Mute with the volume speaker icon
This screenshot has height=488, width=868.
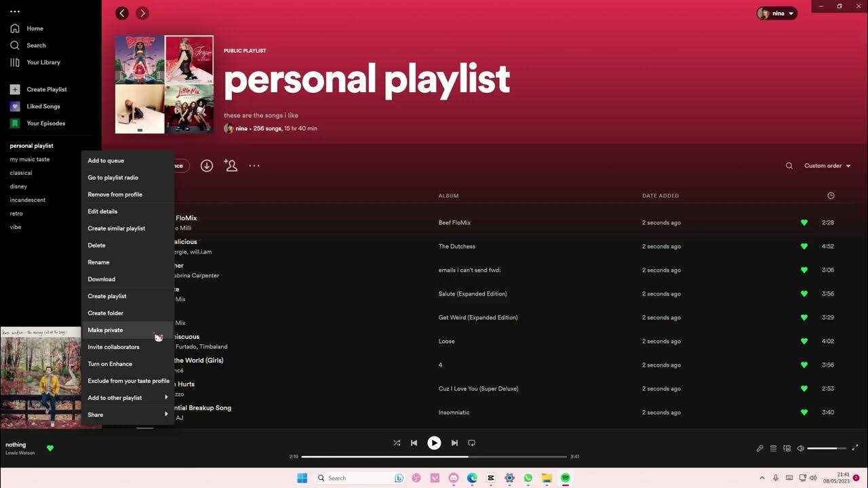click(x=800, y=448)
